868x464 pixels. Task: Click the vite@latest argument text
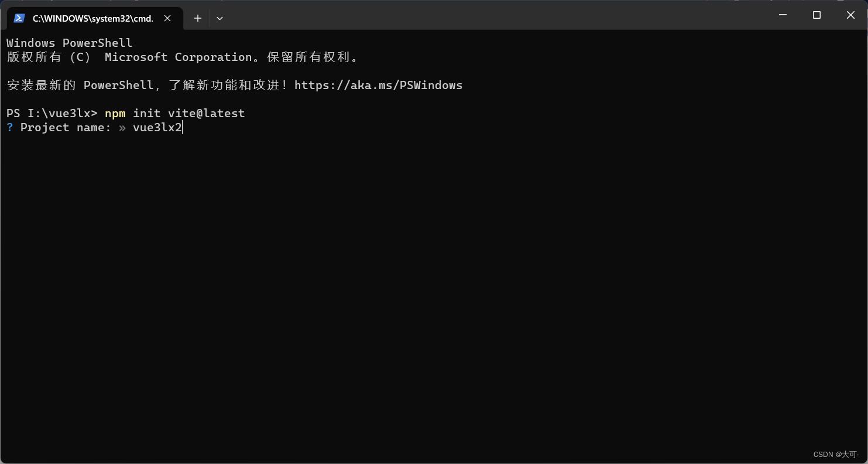(207, 113)
